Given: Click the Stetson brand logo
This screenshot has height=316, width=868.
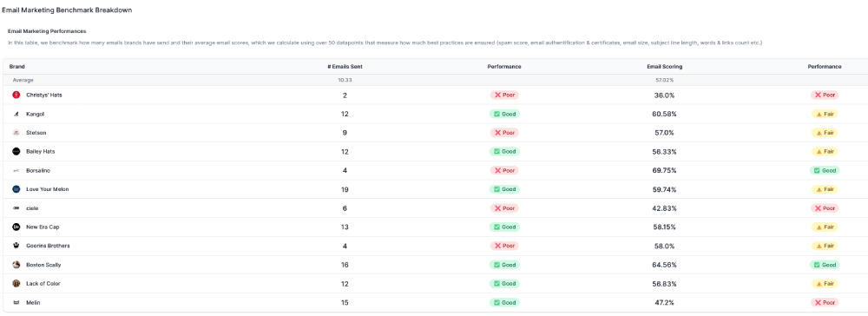Looking at the screenshot, I should pos(16,133).
